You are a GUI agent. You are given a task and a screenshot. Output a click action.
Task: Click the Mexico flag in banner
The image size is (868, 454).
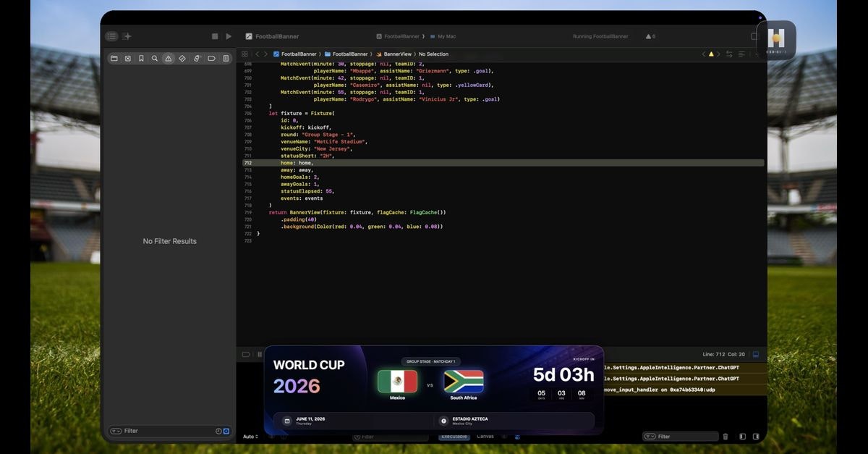point(397,382)
